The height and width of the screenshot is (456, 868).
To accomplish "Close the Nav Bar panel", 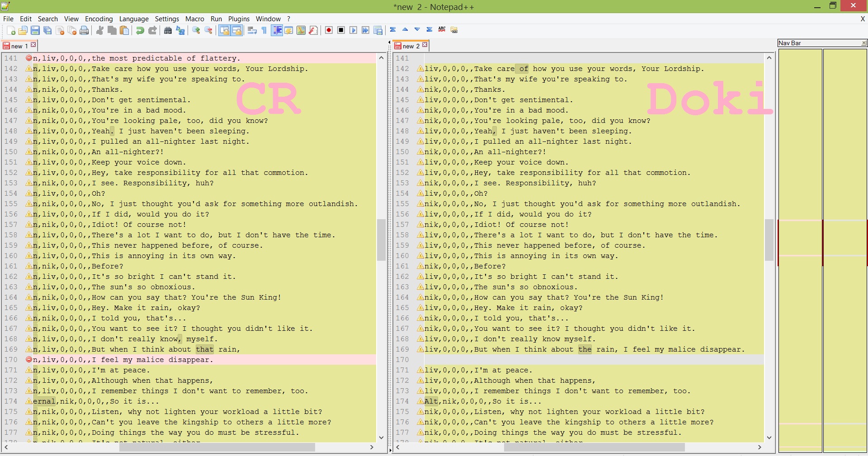I will click(x=864, y=43).
